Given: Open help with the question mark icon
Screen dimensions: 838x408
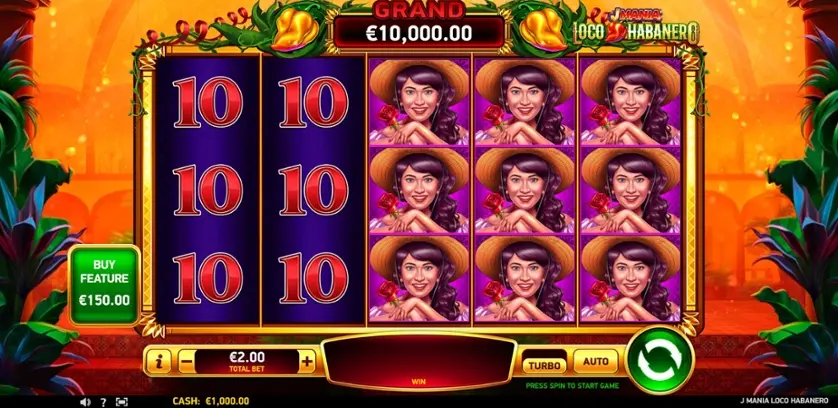Looking at the screenshot, I should pyautogui.click(x=104, y=402).
